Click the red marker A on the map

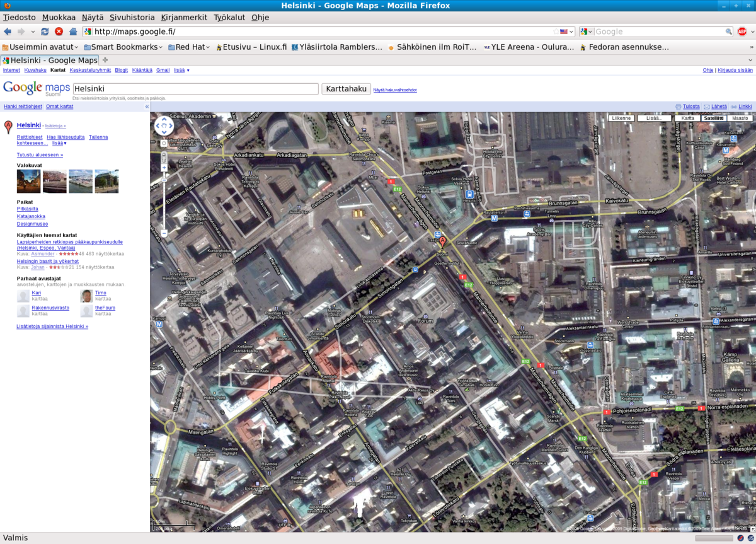[x=442, y=241]
